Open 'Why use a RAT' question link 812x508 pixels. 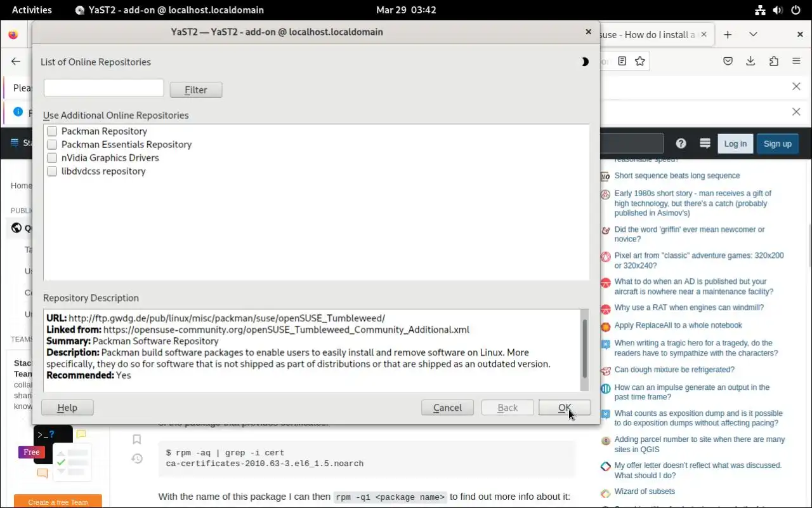pos(689,308)
